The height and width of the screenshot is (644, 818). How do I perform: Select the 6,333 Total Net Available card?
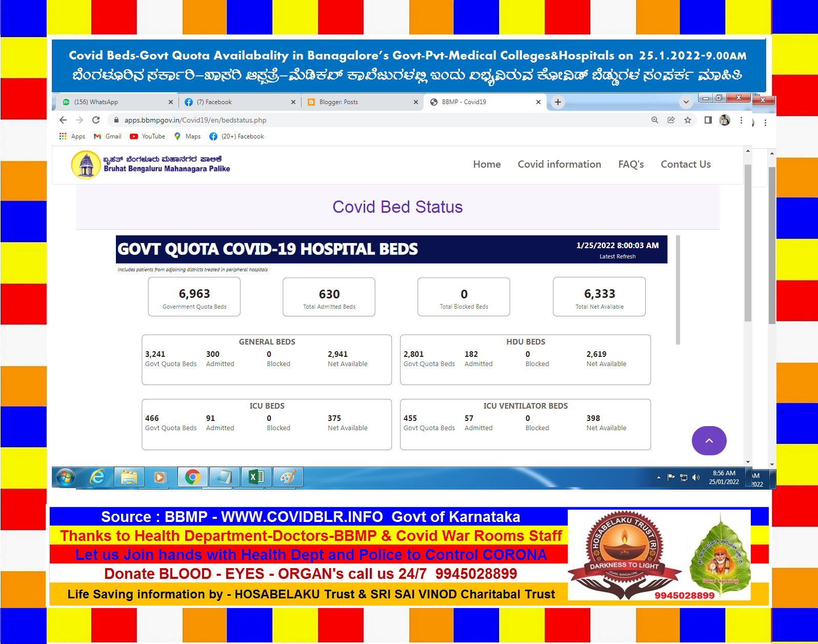(600, 297)
